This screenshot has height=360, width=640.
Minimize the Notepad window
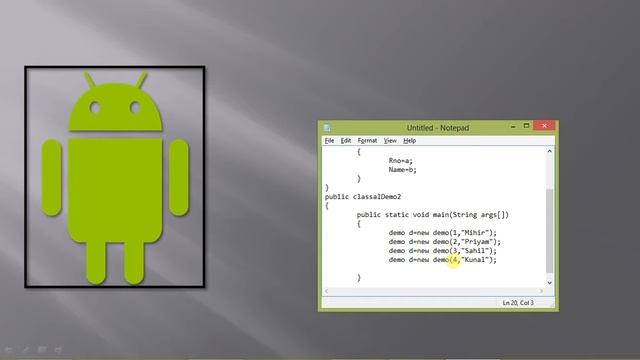[513, 127]
